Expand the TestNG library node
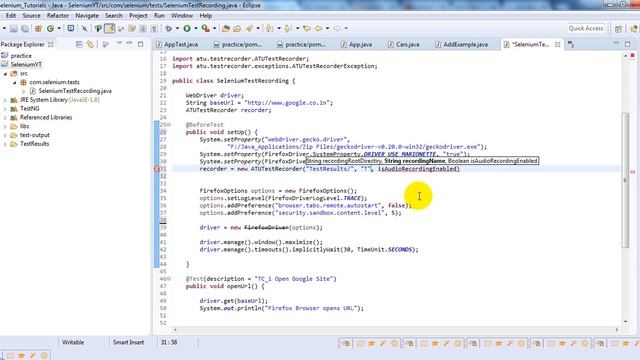This screenshot has width=640, height=360. (5, 109)
